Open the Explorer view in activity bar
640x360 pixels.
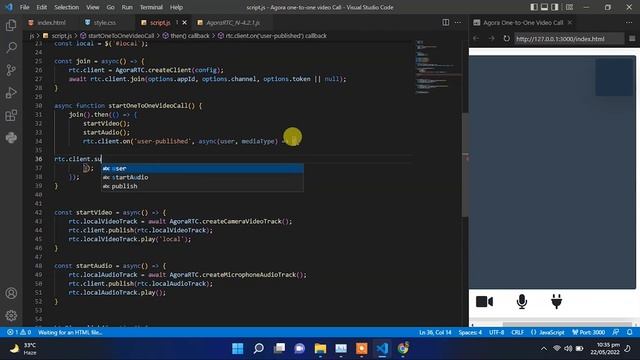click(x=11, y=25)
